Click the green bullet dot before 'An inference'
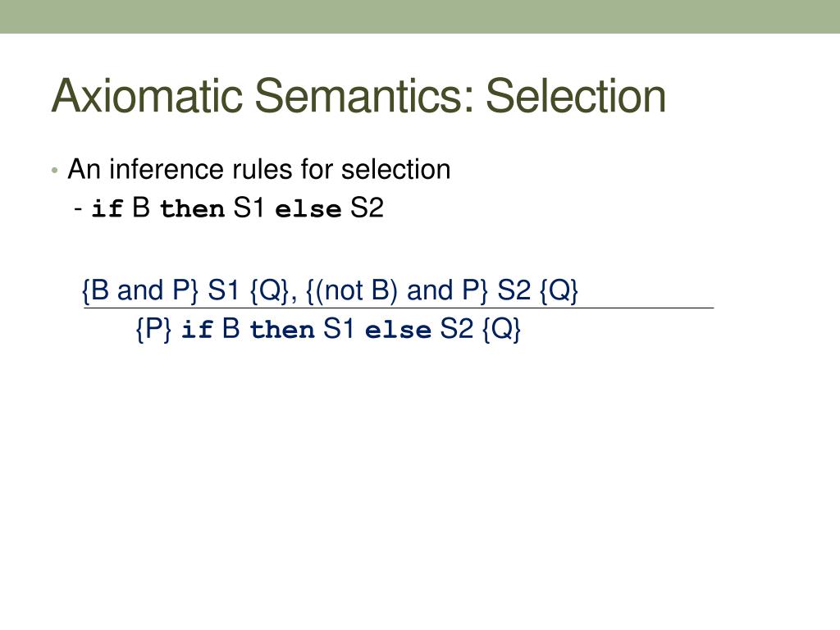The height and width of the screenshot is (630, 840). pos(55,171)
